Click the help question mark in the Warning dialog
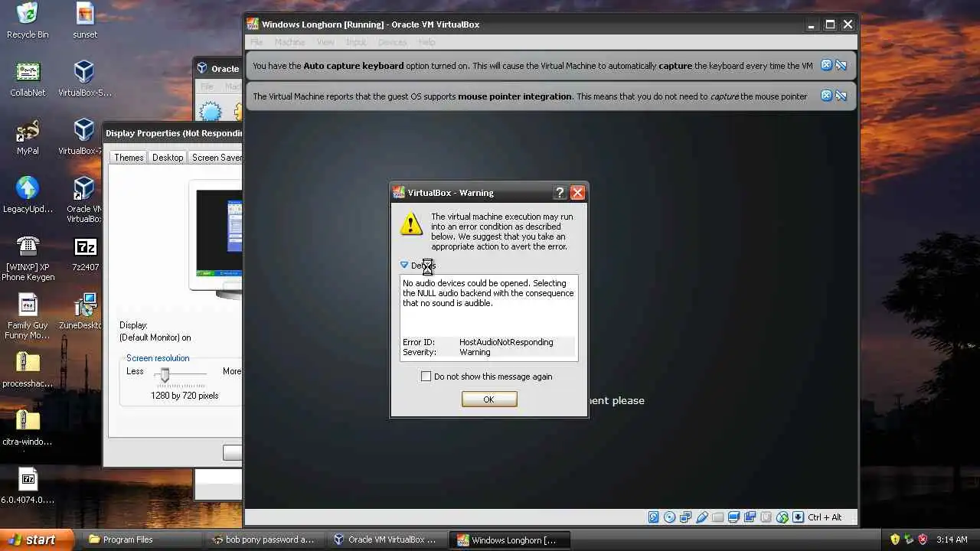 point(560,193)
